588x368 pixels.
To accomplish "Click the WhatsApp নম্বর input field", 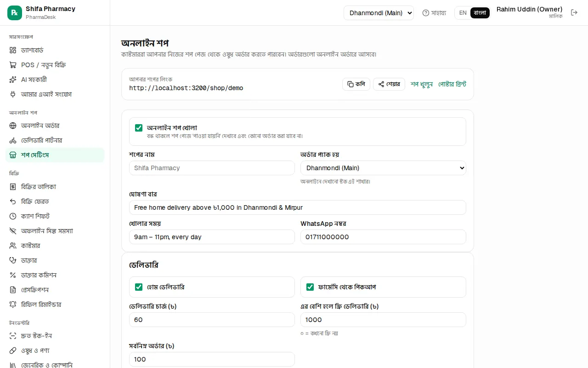I will pos(383,237).
